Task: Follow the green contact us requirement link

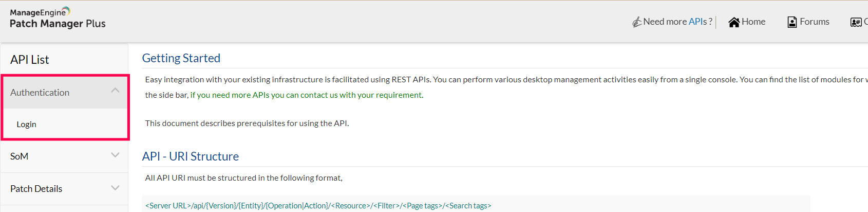Action: pyautogui.click(x=307, y=95)
